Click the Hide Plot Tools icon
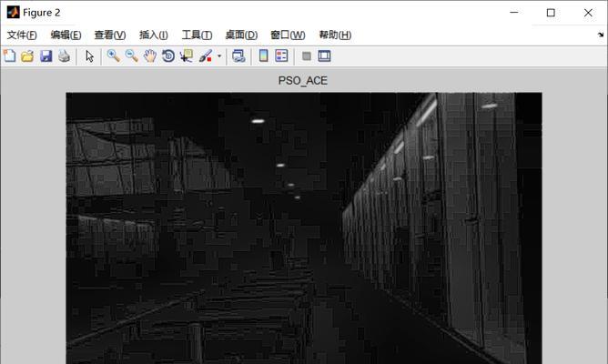The height and width of the screenshot is (364, 608). 307,56
